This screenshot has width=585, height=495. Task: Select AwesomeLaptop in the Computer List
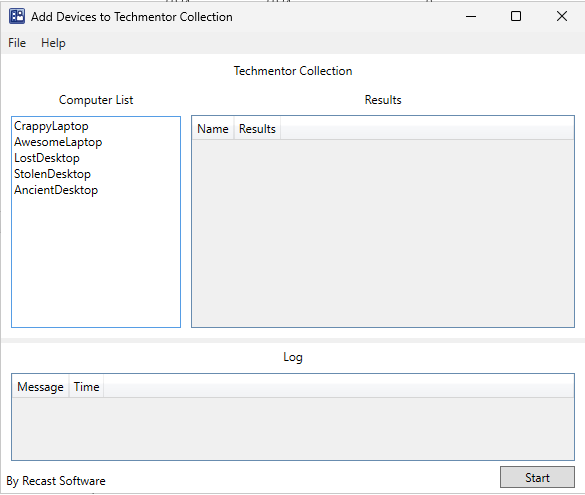[x=58, y=142]
